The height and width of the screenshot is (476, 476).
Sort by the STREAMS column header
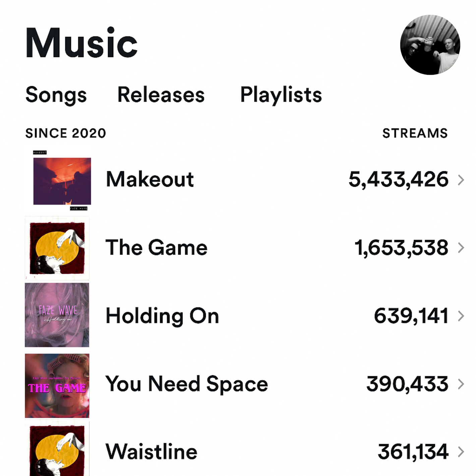pyautogui.click(x=415, y=133)
